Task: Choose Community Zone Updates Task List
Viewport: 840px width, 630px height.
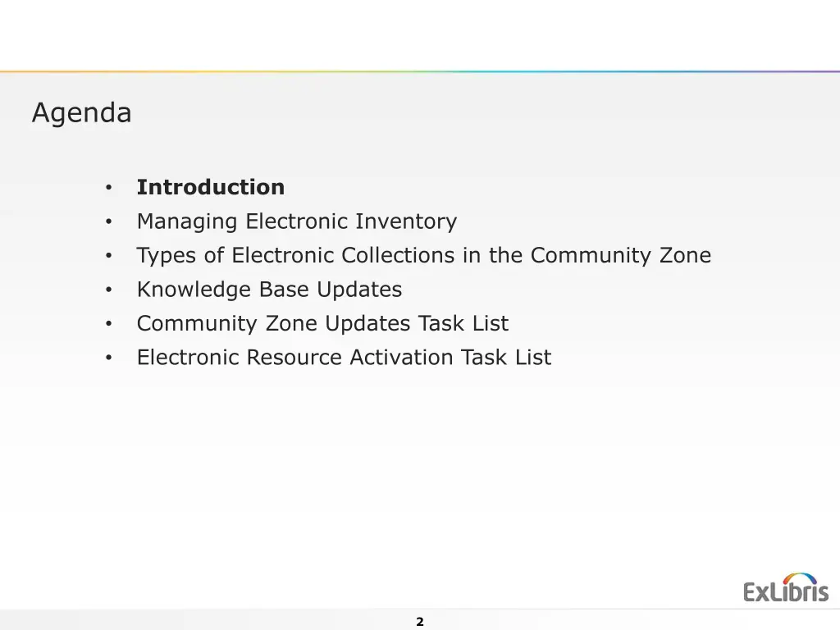Action: (x=322, y=323)
